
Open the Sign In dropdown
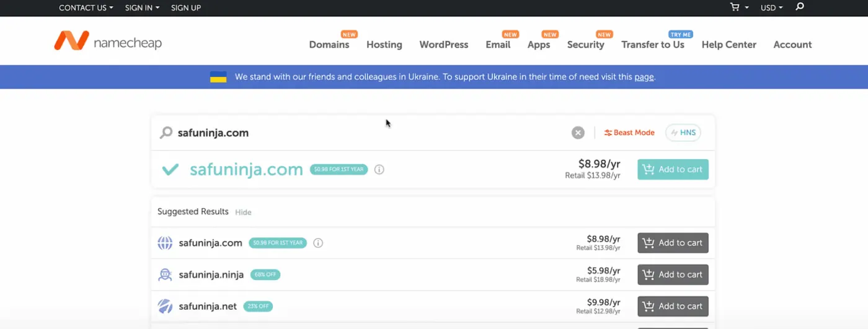pos(142,7)
